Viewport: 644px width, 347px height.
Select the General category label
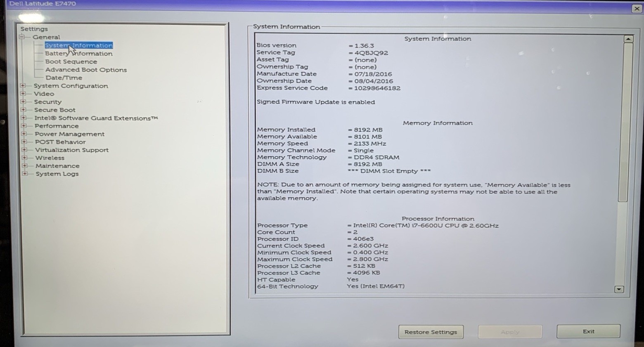[x=46, y=37]
